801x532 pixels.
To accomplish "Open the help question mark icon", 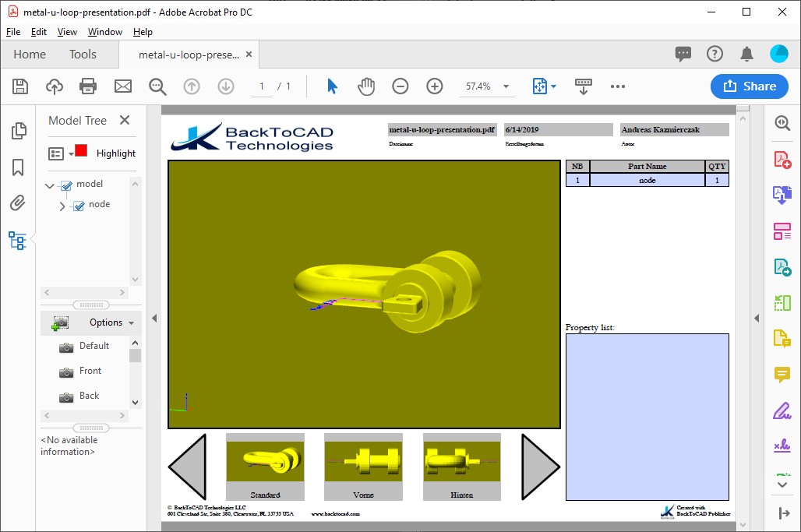I will point(715,54).
